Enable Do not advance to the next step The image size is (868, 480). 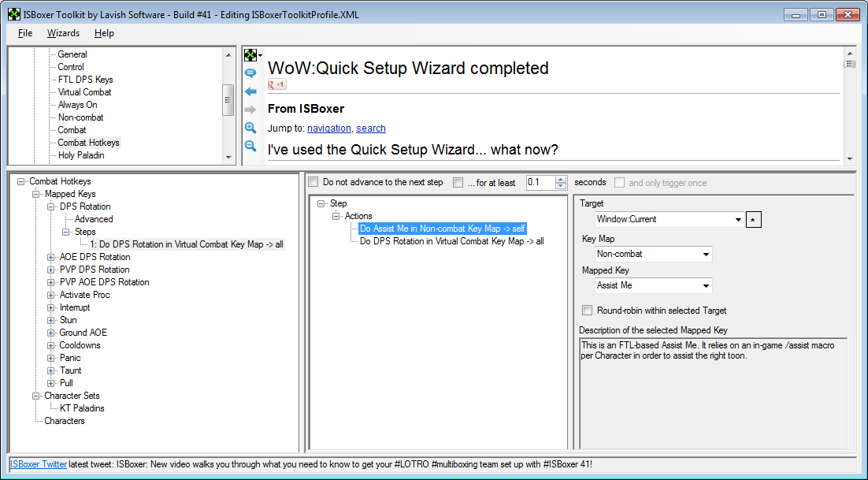point(313,182)
